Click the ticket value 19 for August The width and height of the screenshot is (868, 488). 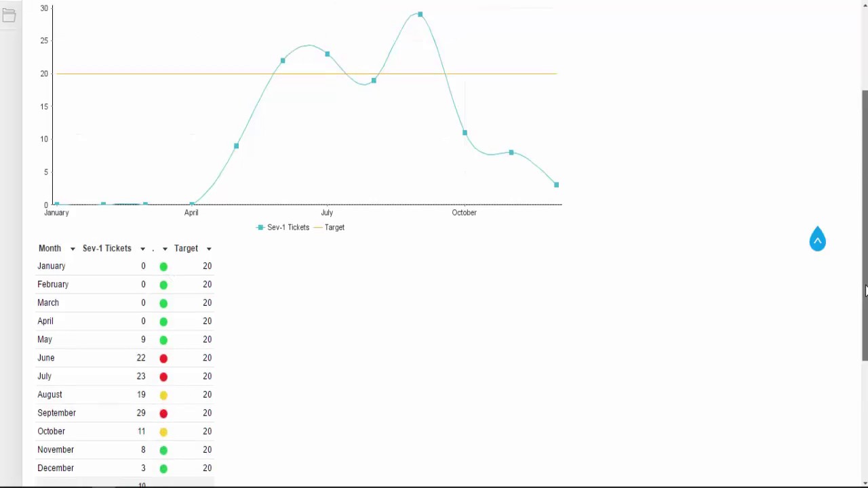click(141, 394)
